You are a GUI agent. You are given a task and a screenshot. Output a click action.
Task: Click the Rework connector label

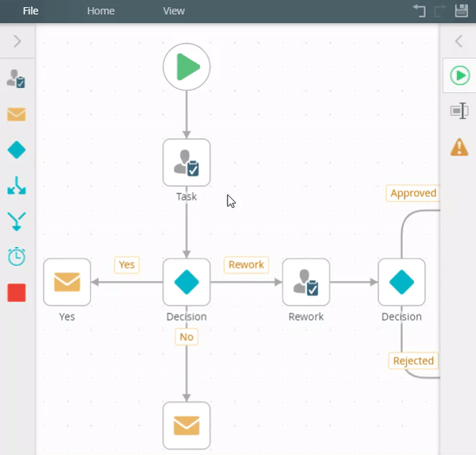(246, 264)
